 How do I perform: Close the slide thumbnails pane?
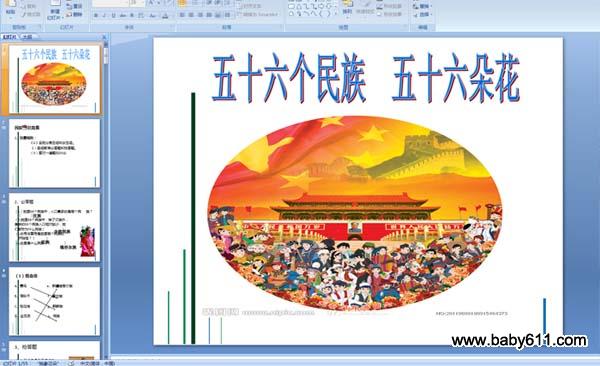(x=104, y=37)
